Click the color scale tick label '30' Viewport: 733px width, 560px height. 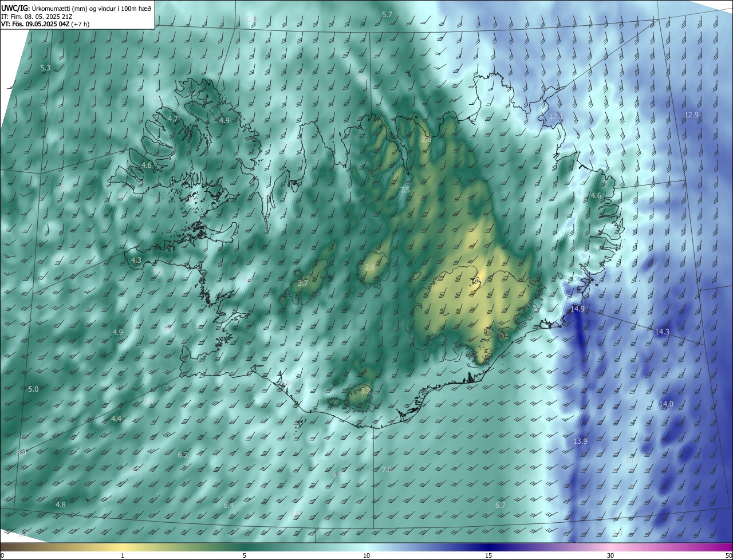click(x=610, y=555)
